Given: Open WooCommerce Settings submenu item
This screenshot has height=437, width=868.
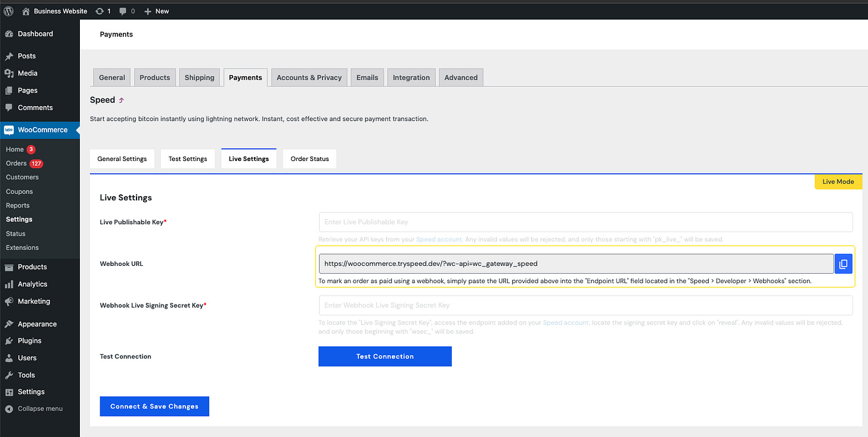Looking at the screenshot, I should pyautogui.click(x=19, y=219).
